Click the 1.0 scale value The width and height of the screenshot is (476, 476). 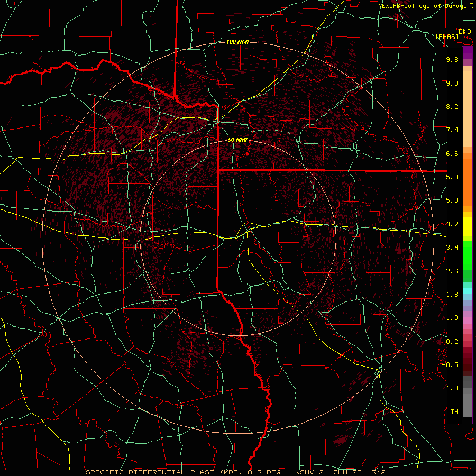452,318
